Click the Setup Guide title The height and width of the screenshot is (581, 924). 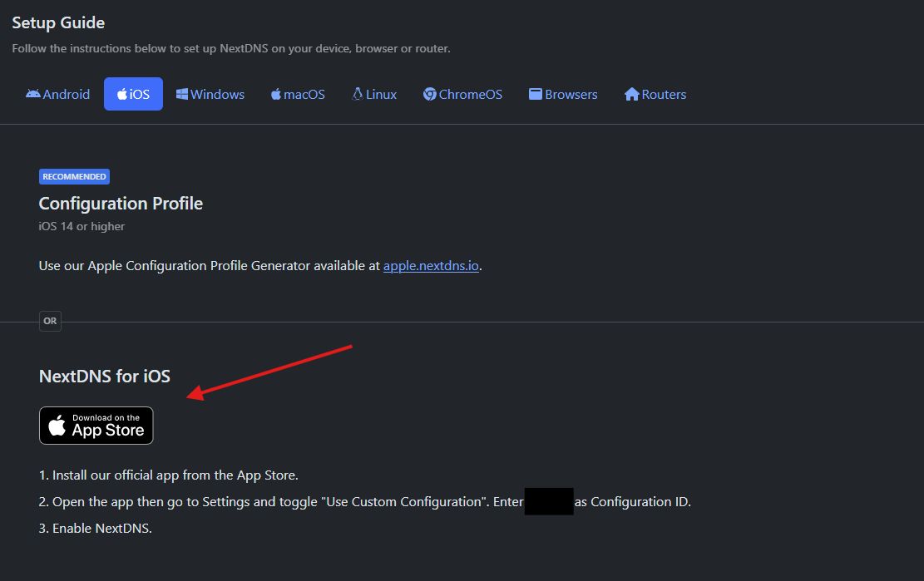click(58, 22)
